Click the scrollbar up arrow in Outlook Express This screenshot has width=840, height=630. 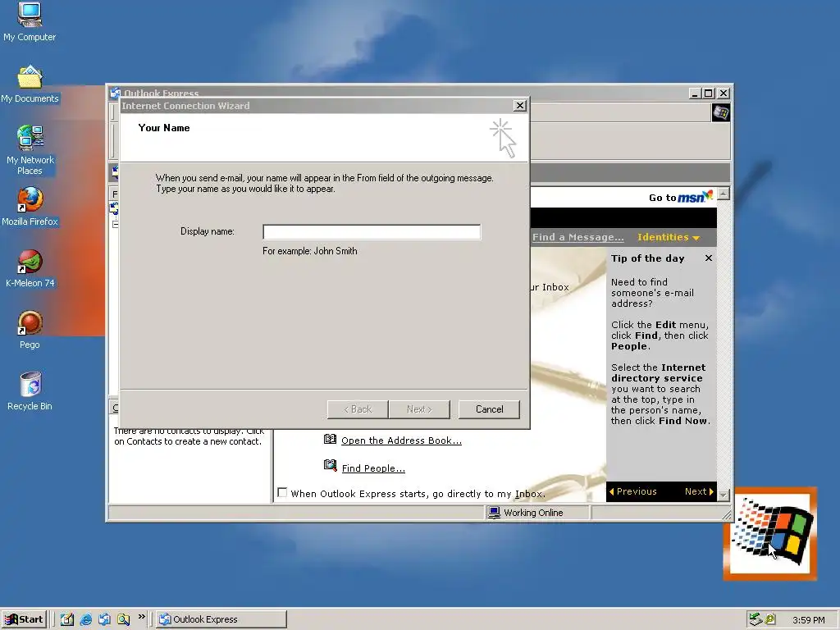click(x=724, y=194)
